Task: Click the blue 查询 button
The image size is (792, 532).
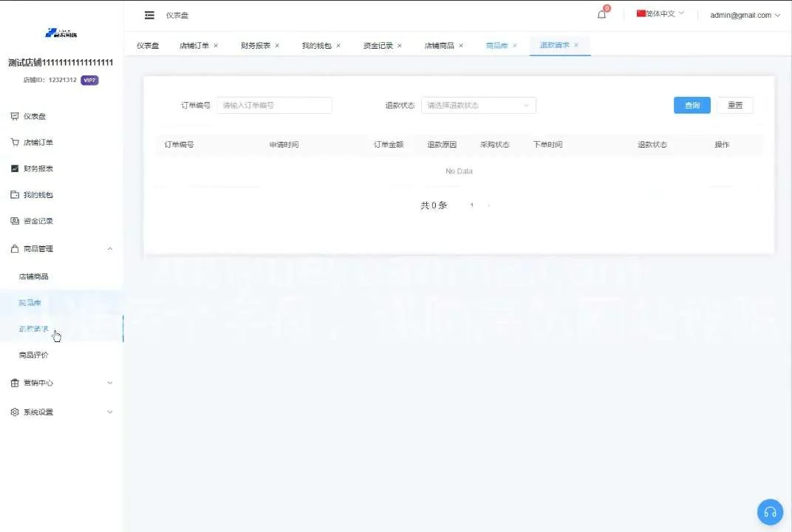Action: point(692,106)
